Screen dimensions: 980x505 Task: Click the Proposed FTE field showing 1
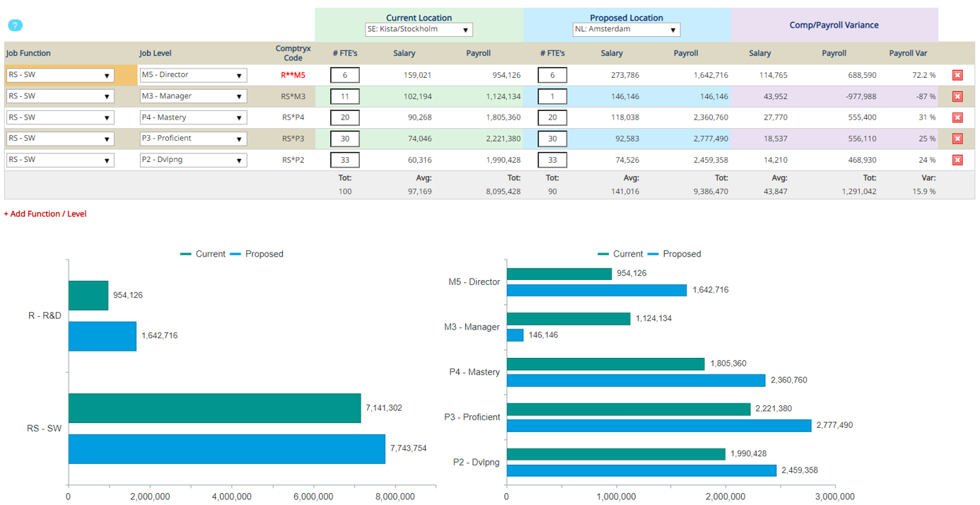point(552,95)
